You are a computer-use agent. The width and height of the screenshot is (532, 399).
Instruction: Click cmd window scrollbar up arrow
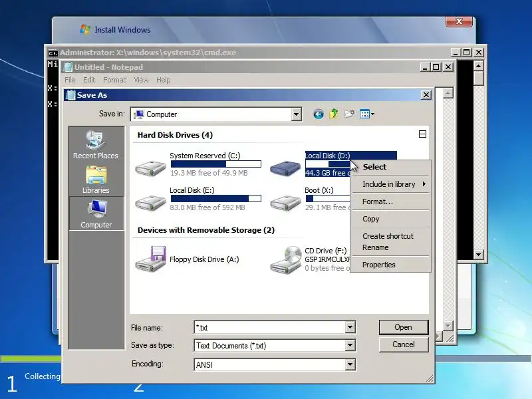478,66
